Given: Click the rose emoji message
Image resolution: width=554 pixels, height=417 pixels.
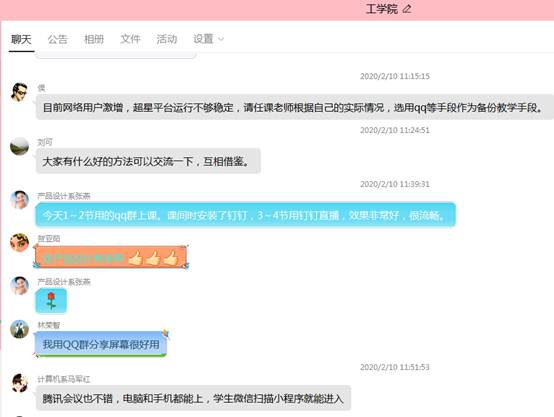Looking at the screenshot, I should (x=51, y=301).
